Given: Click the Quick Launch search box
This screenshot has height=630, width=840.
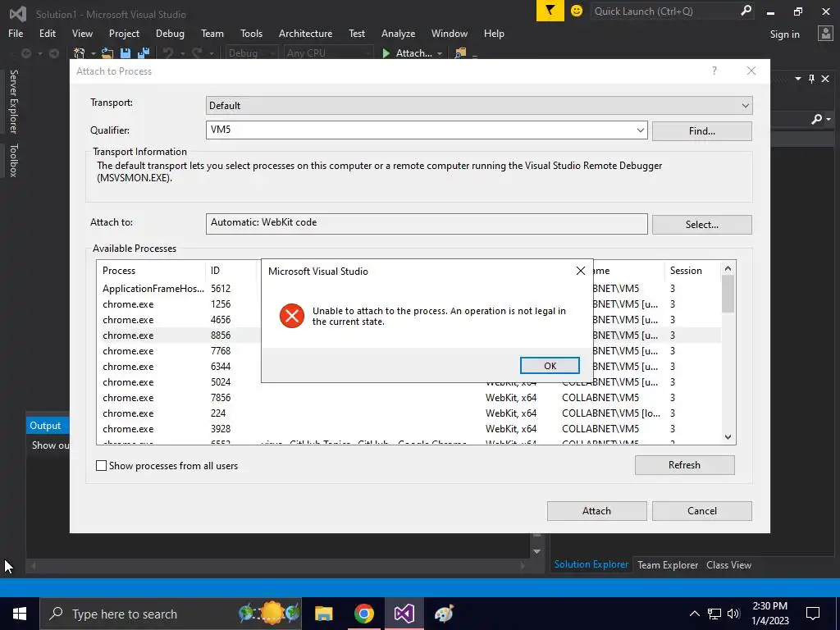Looking at the screenshot, I should pyautogui.click(x=664, y=11).
